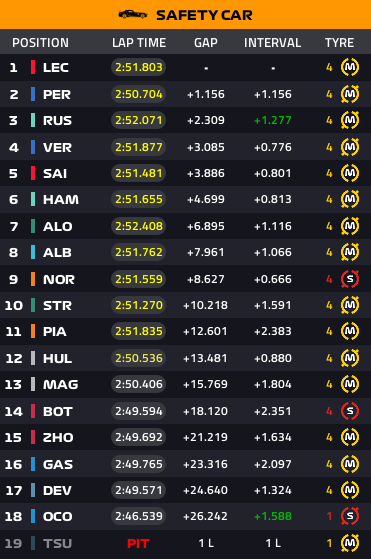Click MAG's medium tyre icon
The width and height of the screenshot is (371, 559).
tap(350, 384)
